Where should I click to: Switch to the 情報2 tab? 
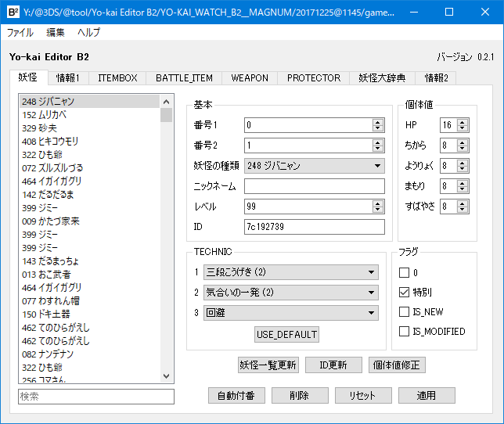436,78
